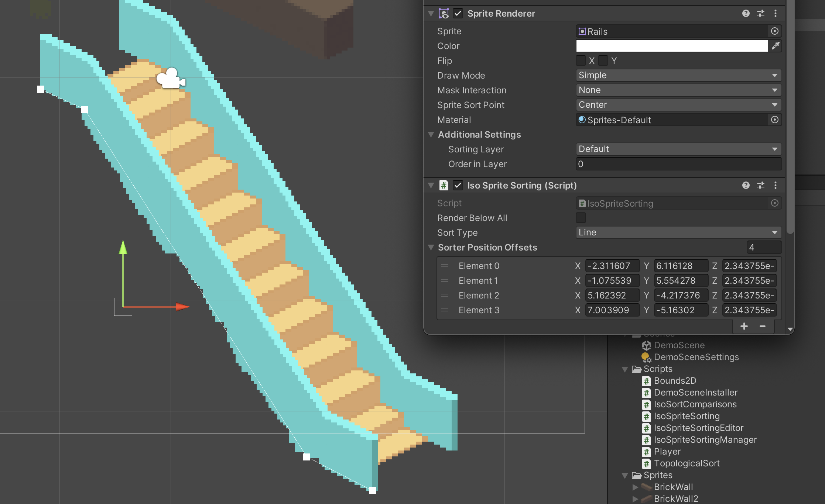Viewport: 825px width, 504px height.
Task: Open object picker for Sprites-Default material
Action: pyautogui.click(x=775, y=120)
